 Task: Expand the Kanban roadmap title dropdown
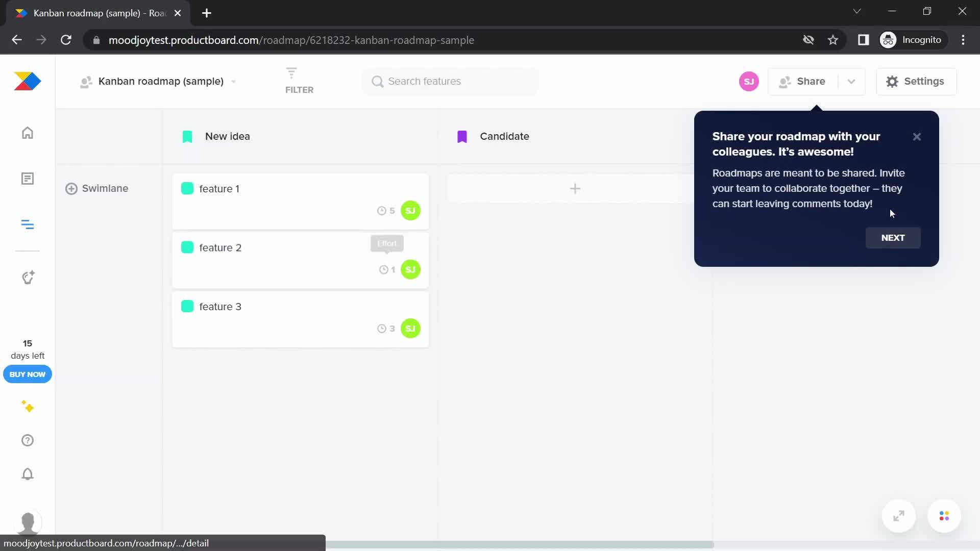[x=233, y=82]
